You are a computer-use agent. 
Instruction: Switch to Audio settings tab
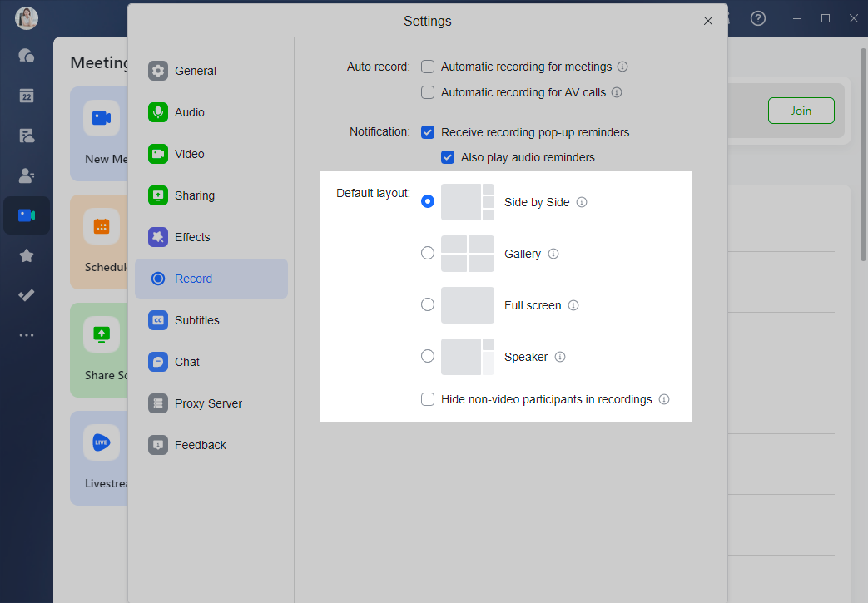tap(211, 112)
